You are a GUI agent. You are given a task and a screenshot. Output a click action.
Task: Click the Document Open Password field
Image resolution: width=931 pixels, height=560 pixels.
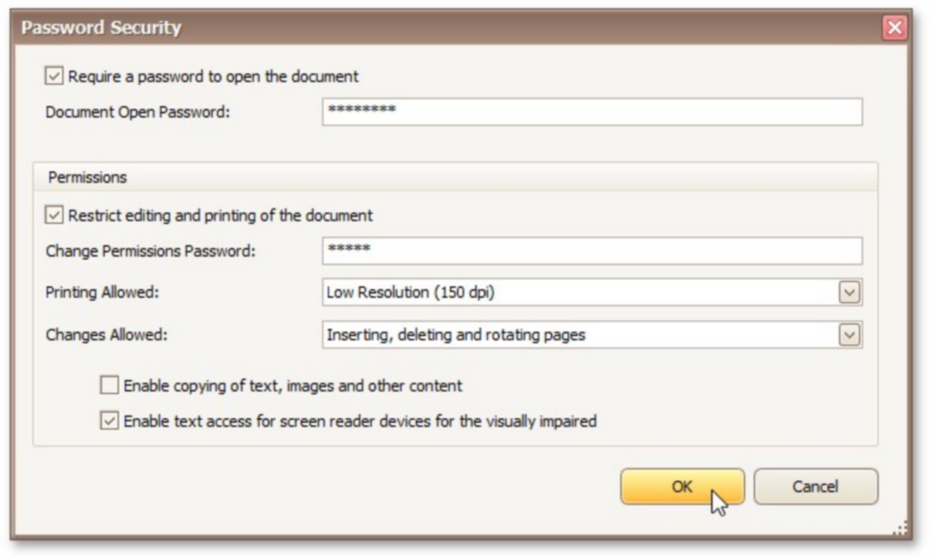(x=591, y=112)
